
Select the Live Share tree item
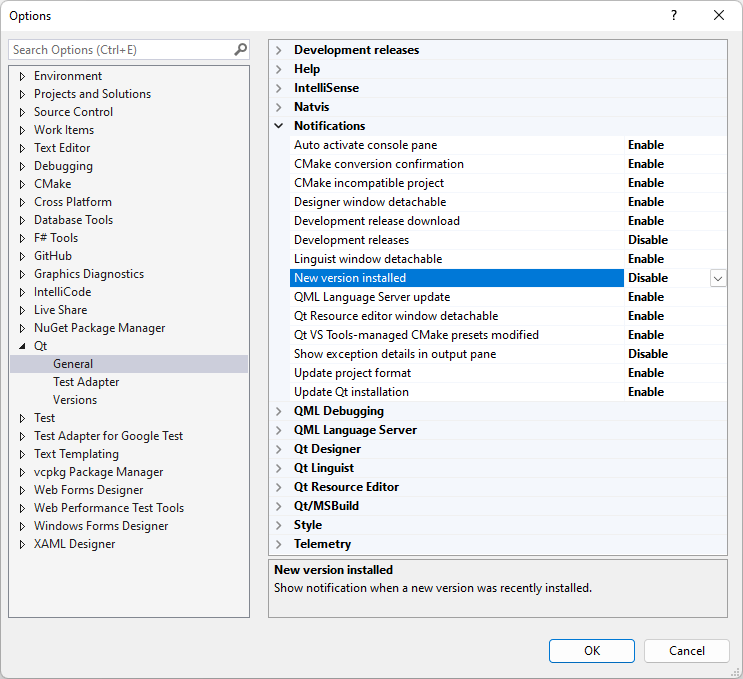click(61, 310)
